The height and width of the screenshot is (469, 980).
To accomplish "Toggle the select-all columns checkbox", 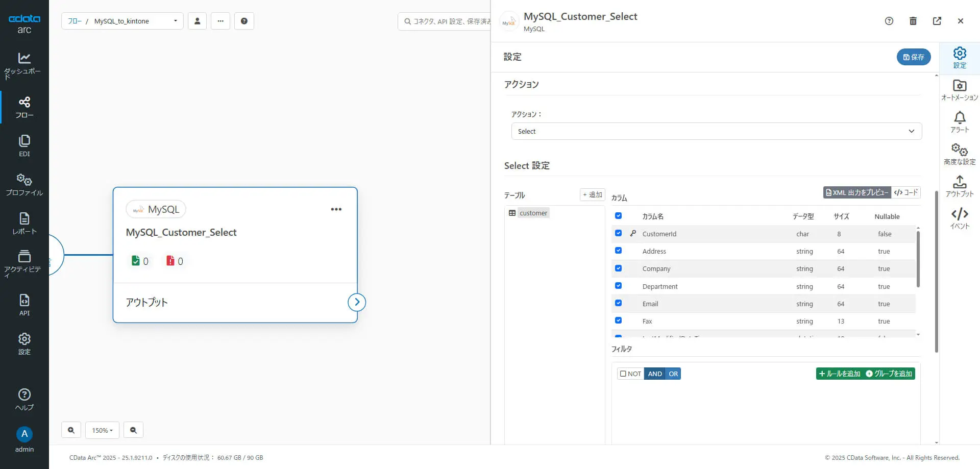I will (x=618, y=216).
